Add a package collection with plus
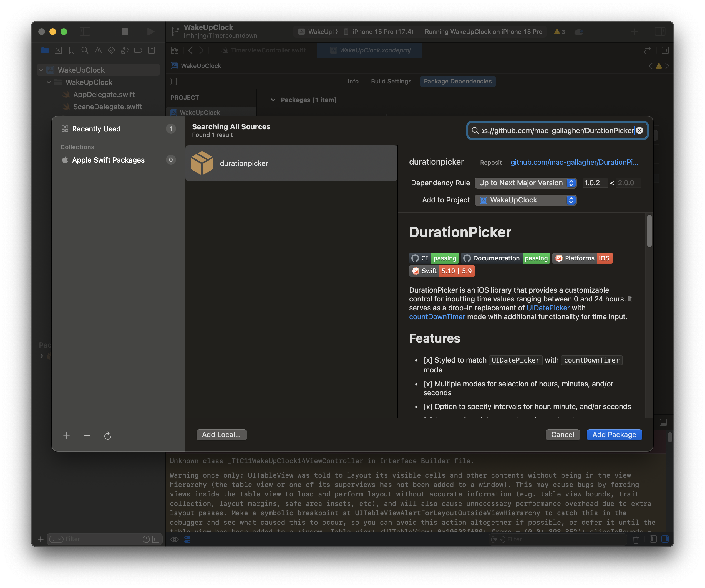Viewport: 705px width, 588px height. tap(66, 435)
